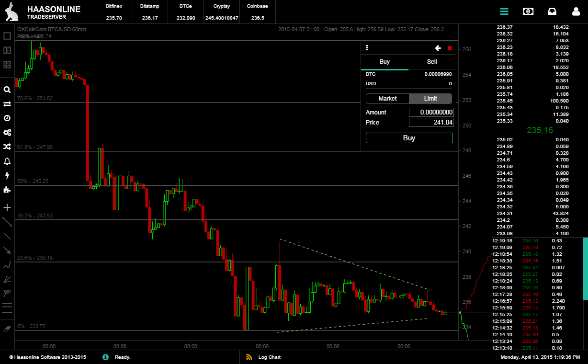Click the date and time in status bar

[540, 357]
